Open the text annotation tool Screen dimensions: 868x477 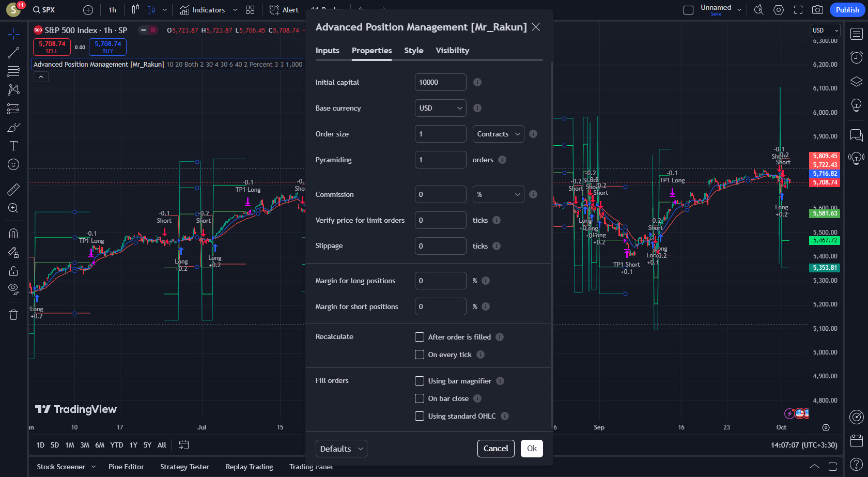(13, 146)
